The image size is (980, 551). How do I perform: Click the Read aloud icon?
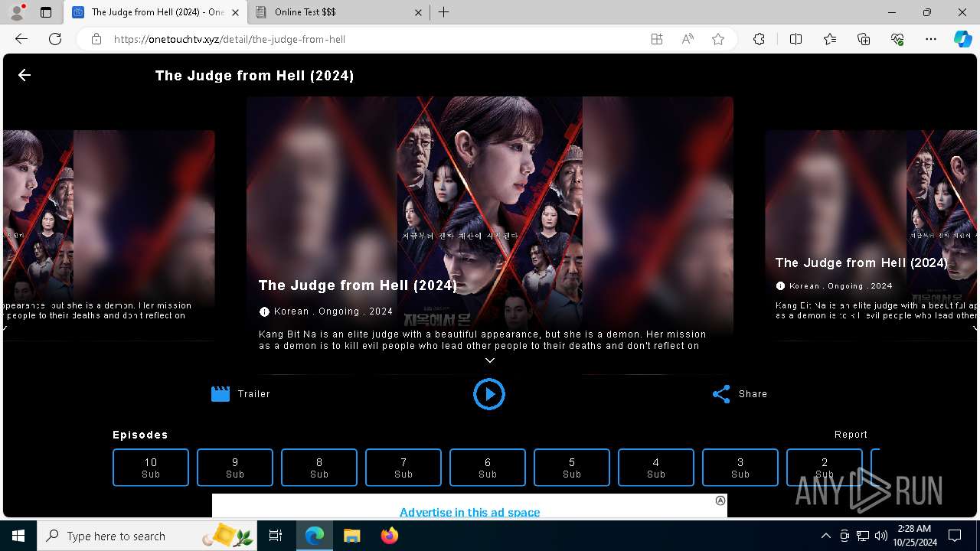688,39
